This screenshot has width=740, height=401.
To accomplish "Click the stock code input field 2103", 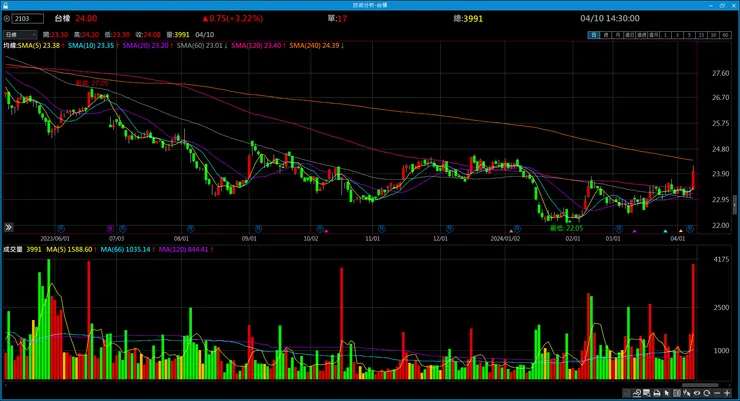I will pos(28,18).
